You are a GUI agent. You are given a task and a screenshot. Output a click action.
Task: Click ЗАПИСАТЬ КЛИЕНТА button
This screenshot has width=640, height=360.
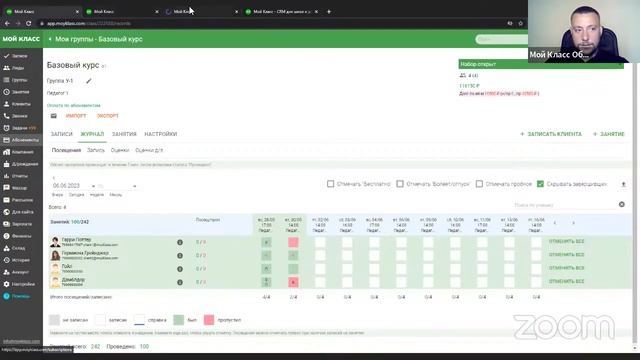click(x=551, y=134)
